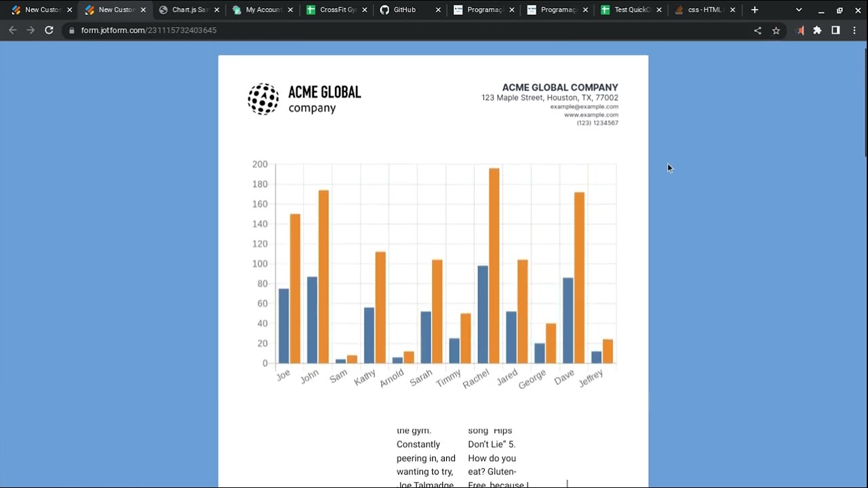The width and height of the screenshot is (868, 488).
Task: Close the Test QuickChart tab
Action: pos(659,10)
